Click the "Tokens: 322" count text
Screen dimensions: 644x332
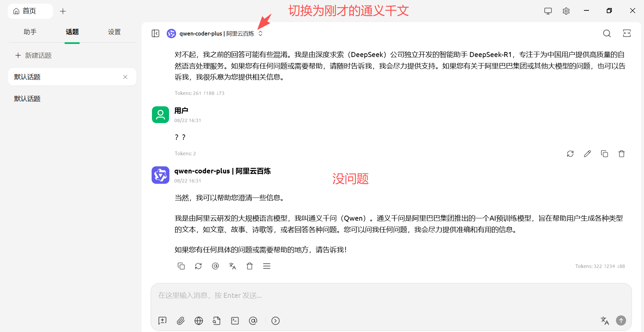(x=589, y=266)
